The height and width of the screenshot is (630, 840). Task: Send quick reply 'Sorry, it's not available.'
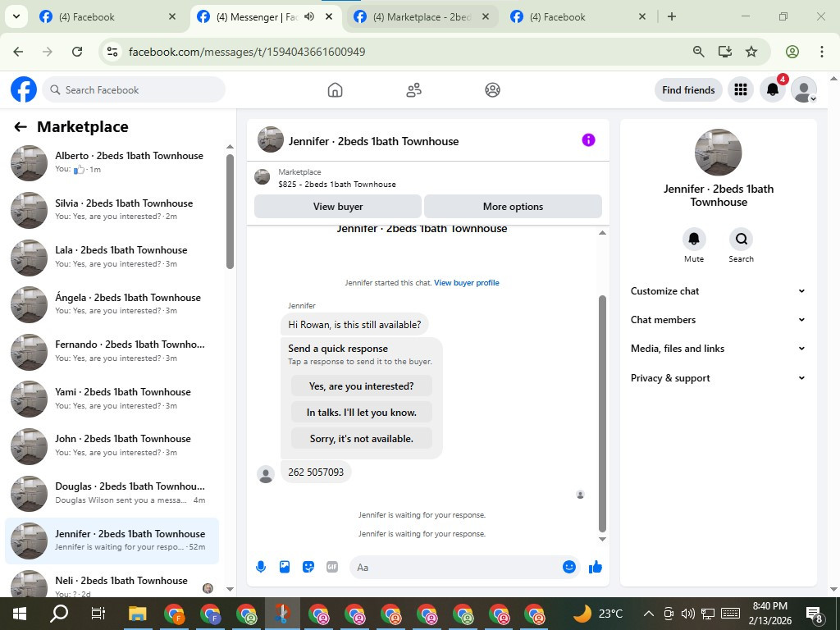click(x=362, y=439)
